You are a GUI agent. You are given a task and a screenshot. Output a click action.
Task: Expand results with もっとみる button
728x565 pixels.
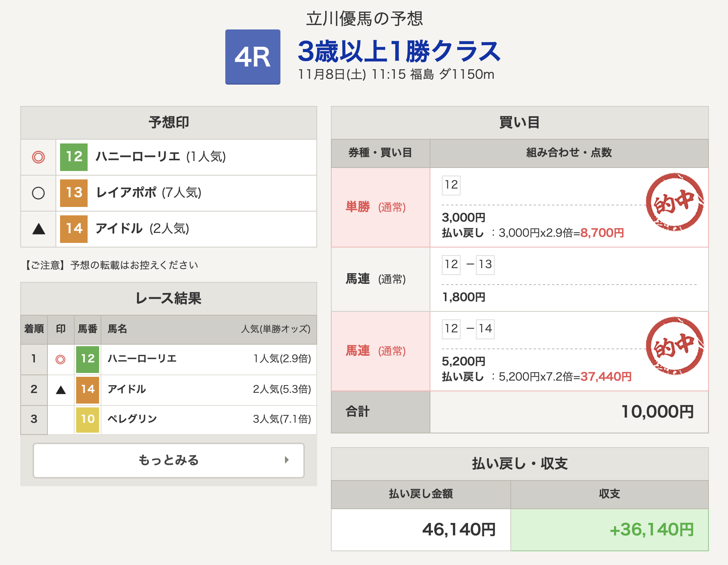(168, 460)
